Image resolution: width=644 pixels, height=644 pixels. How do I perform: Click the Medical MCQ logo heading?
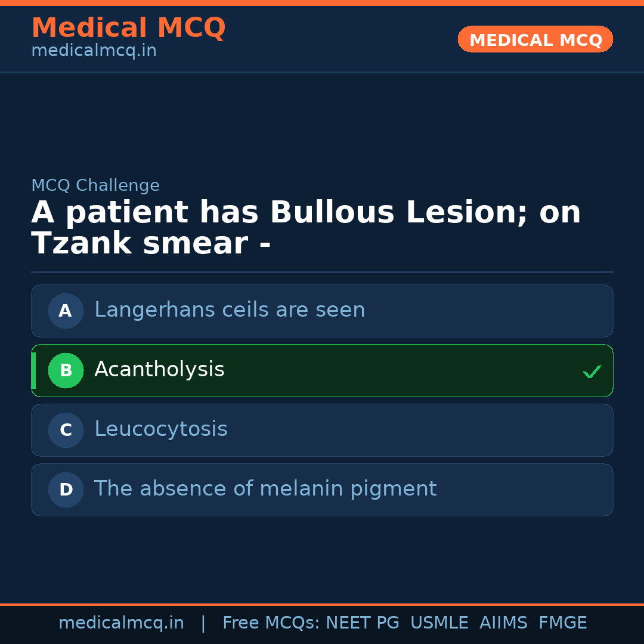click(x=128, y=27)
